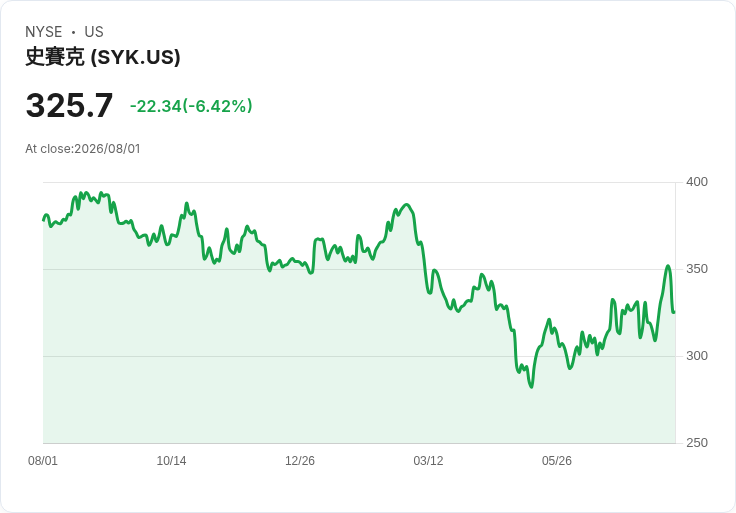Click the last spike peak near 350

point(668,266)
